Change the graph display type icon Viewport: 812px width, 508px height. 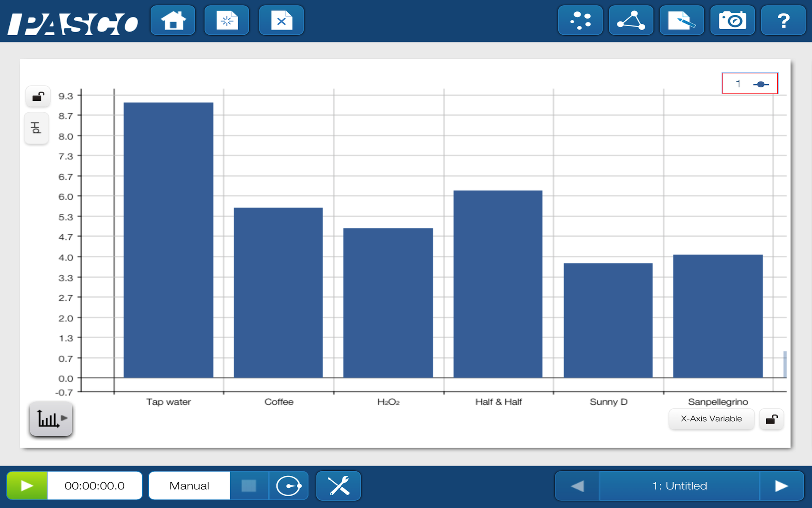click(51, 419)
